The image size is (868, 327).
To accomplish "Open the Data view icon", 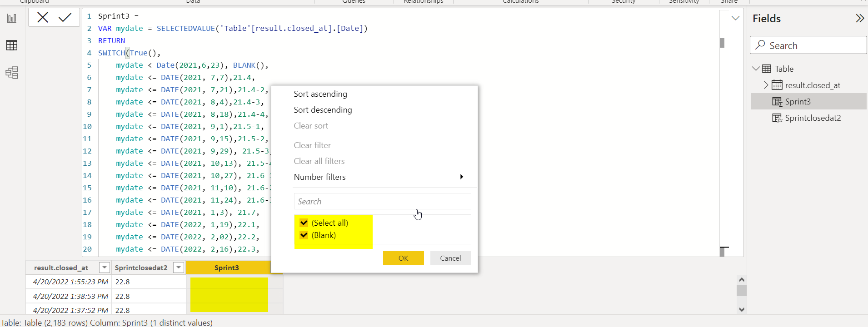I will pos(12,45).
